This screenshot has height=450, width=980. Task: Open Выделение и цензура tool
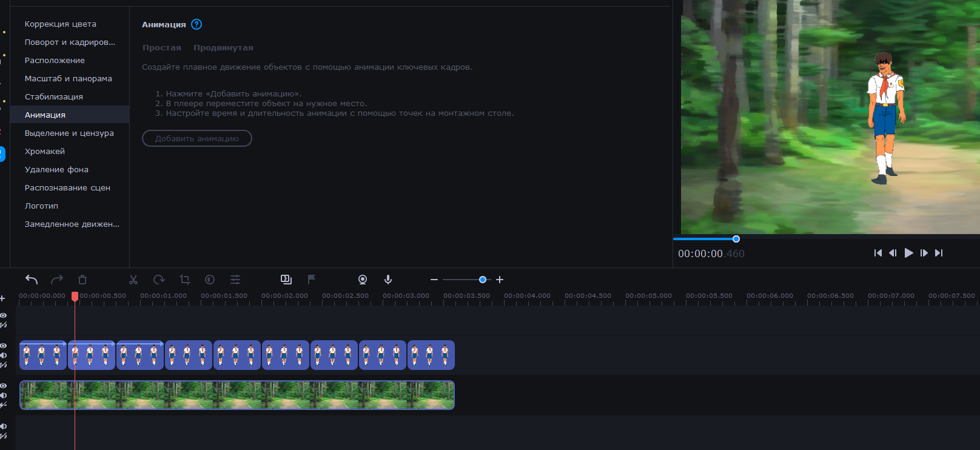(70, 133)
